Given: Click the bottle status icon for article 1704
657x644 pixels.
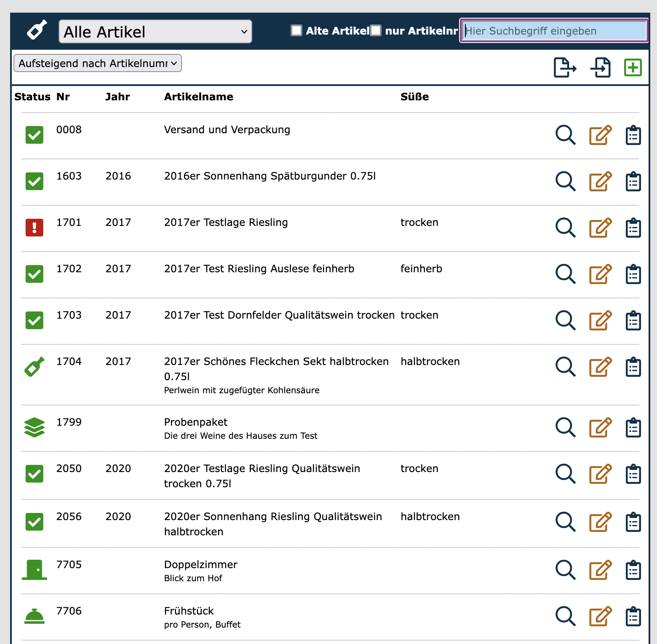Looking at the screenshot, I should pos(35,367).
